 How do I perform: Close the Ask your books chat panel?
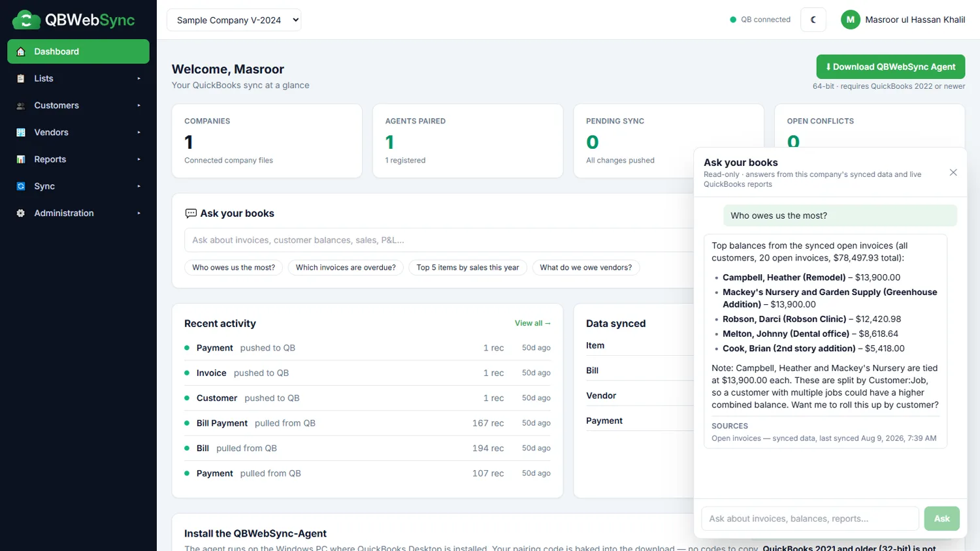point(953,172)
